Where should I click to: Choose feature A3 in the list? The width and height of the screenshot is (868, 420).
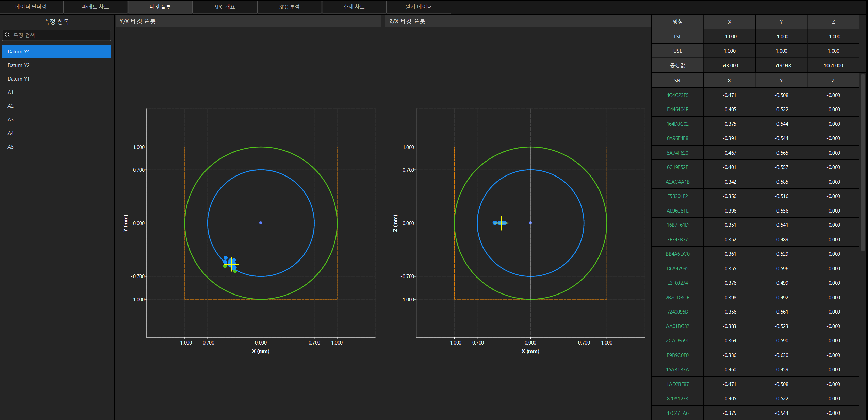coord(56,119)
